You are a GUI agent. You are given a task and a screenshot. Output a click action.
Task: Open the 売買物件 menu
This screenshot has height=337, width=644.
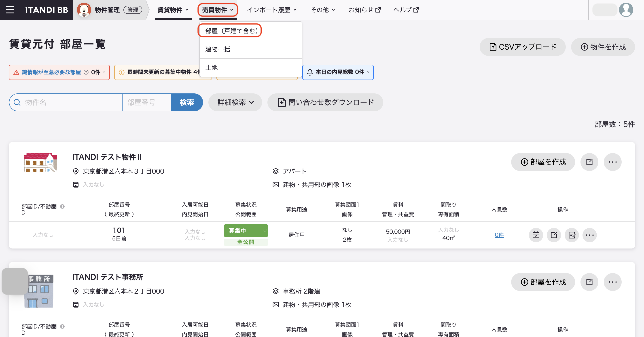coord(218,10)
